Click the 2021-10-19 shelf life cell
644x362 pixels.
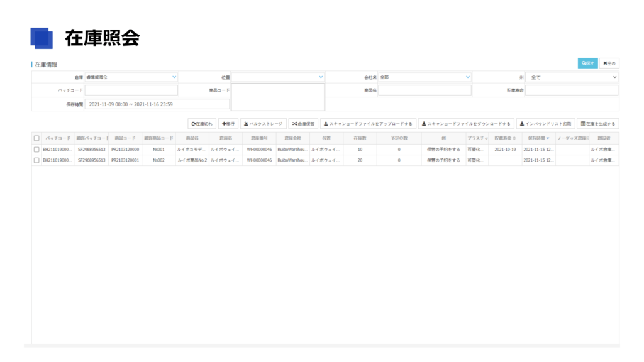(505, 150)
